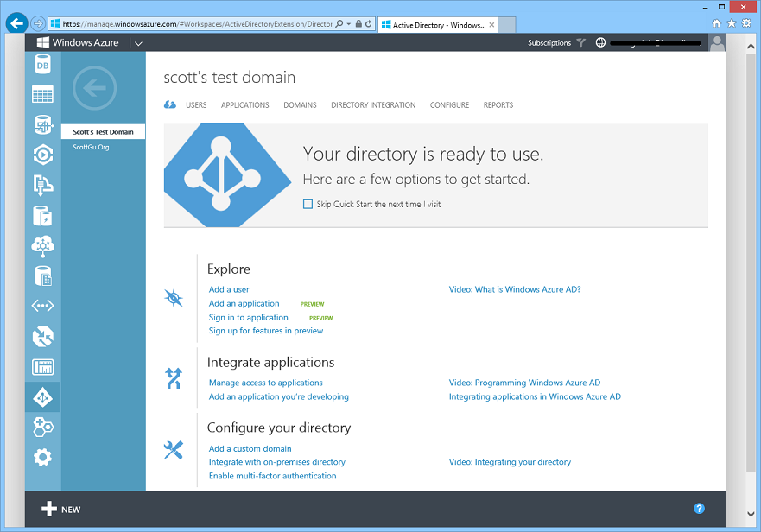Open Sign in to application link
Screen dimensions: 761x532
point(249,317)
